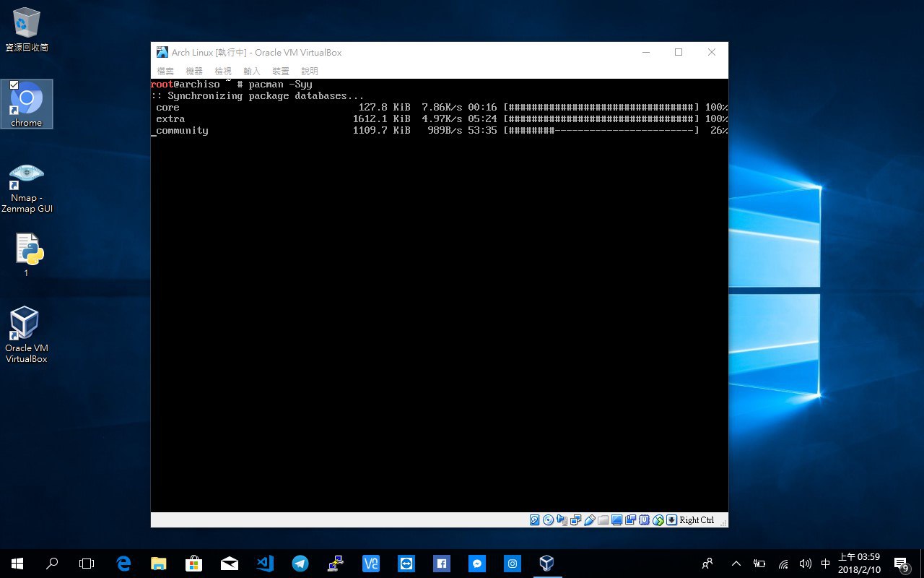
Task: Launch Microsoft Edge from the taskbar
Action: point(123,564)
